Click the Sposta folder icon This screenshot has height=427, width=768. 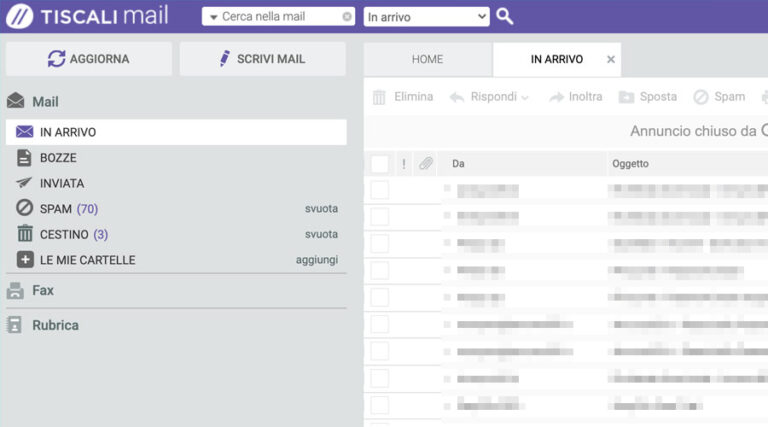[626, 97]
